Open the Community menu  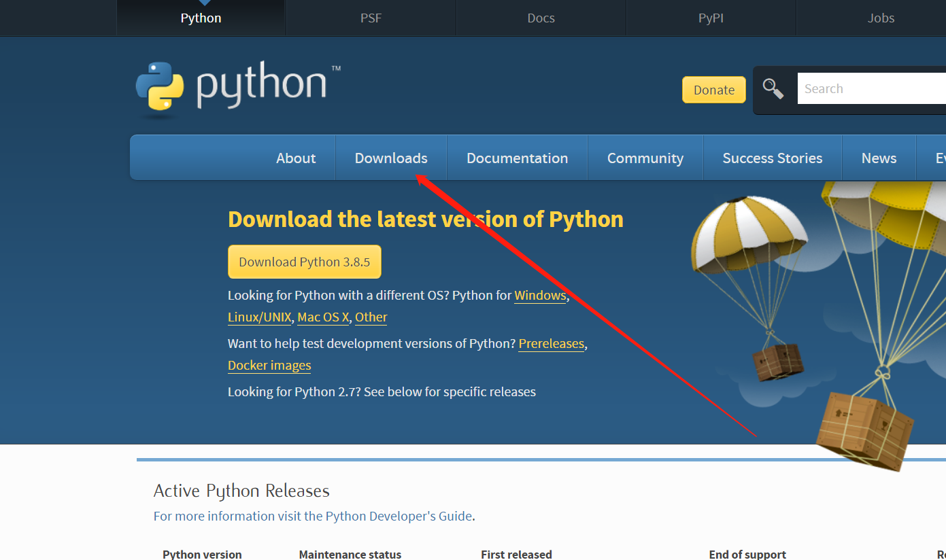pos(645,158)
